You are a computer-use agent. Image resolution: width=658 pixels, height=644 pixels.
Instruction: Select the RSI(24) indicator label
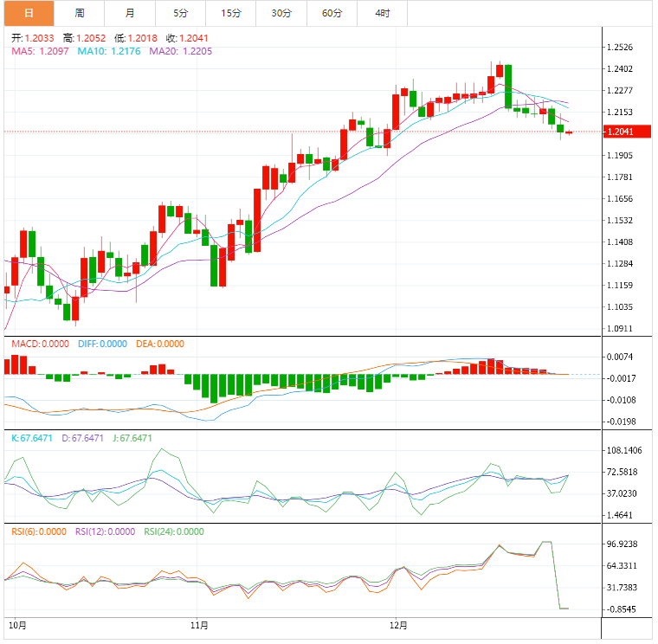pyautogui.click(x=176, y=531)
